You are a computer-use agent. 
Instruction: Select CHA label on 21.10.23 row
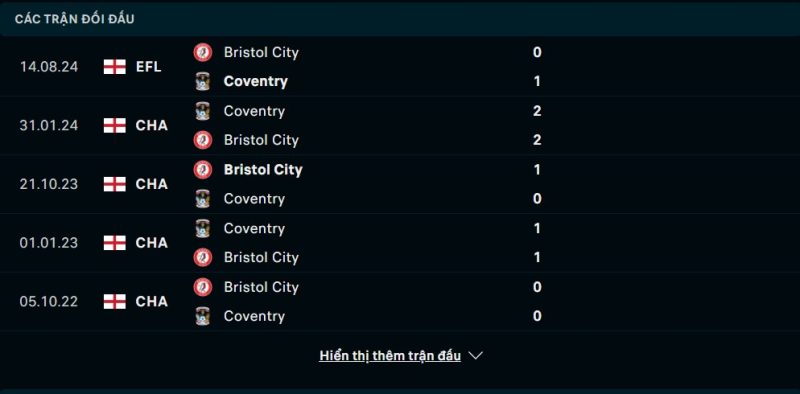pos(152,184)
